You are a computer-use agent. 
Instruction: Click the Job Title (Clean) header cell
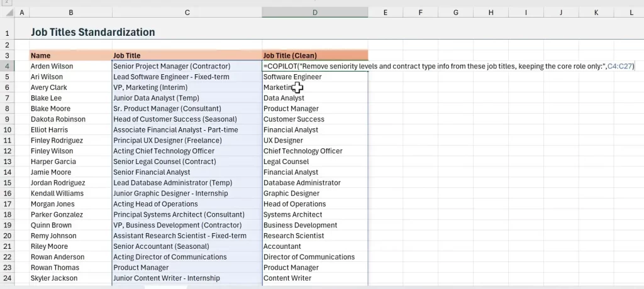click(x=314, y=55)
